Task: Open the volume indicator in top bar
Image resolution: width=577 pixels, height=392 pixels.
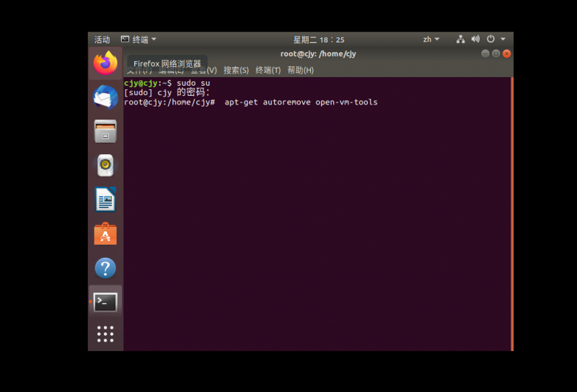Action: point(475,40)
